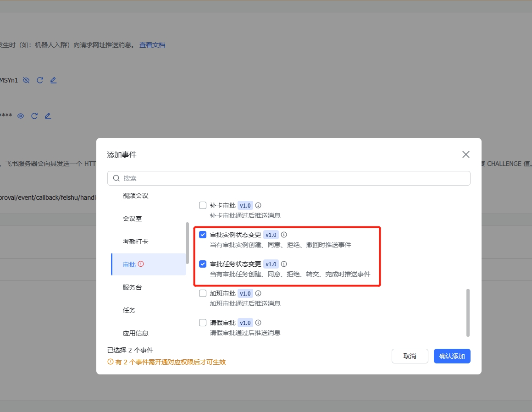Open info icon for 审批实例状态变更
The image size is (532, 412).
pos(284,235)
